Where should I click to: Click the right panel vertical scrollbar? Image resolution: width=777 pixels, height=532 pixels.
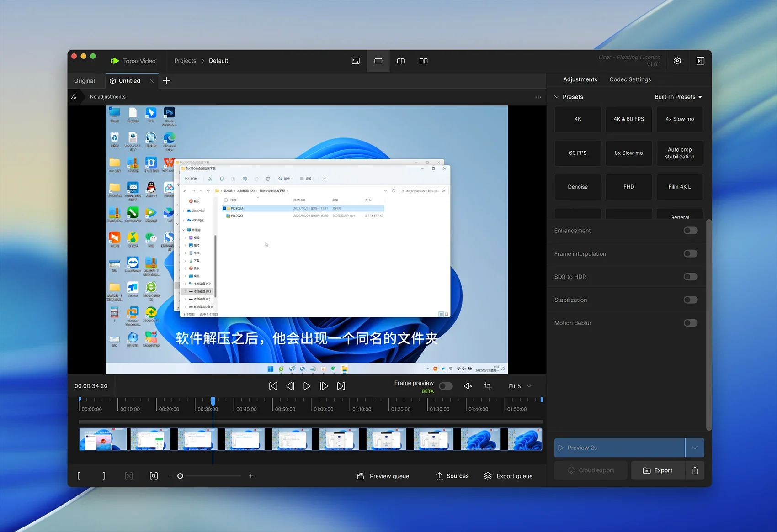709,325
